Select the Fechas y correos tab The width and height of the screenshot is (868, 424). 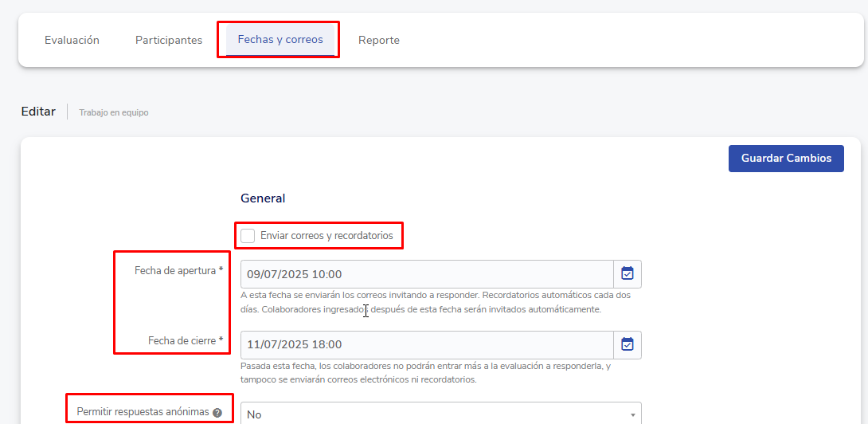[280, 40]
